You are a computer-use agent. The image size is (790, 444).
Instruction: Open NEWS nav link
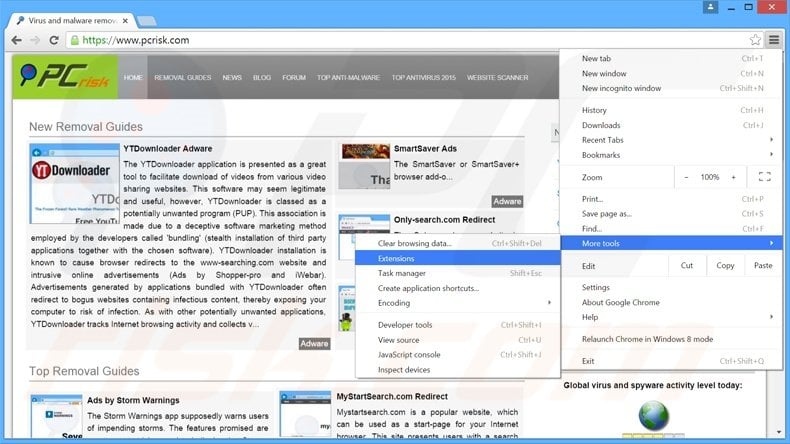point(232,78)
